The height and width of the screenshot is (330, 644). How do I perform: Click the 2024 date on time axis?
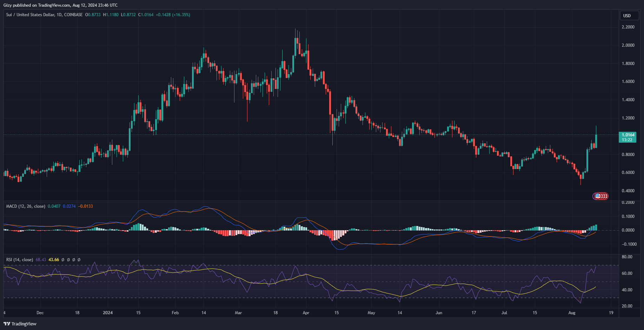[108, 313]
